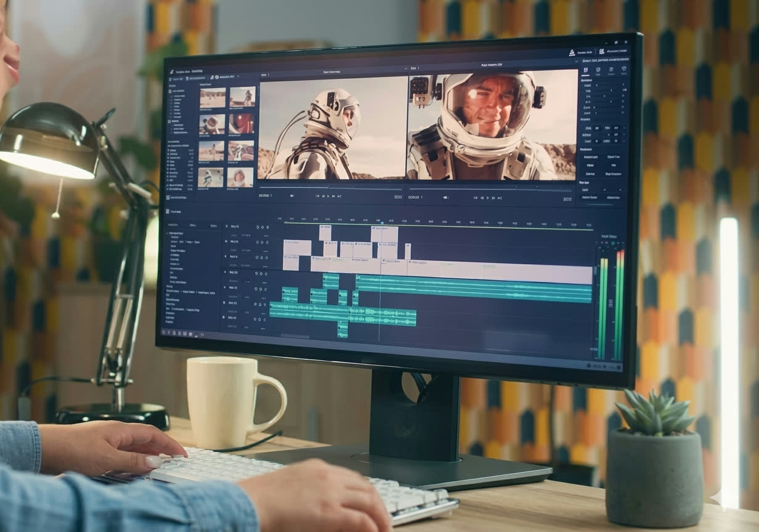Select the standing astronaut silhouette thumbnail in top row
Viewport: 759px width, 532px height.
point(242,97)
